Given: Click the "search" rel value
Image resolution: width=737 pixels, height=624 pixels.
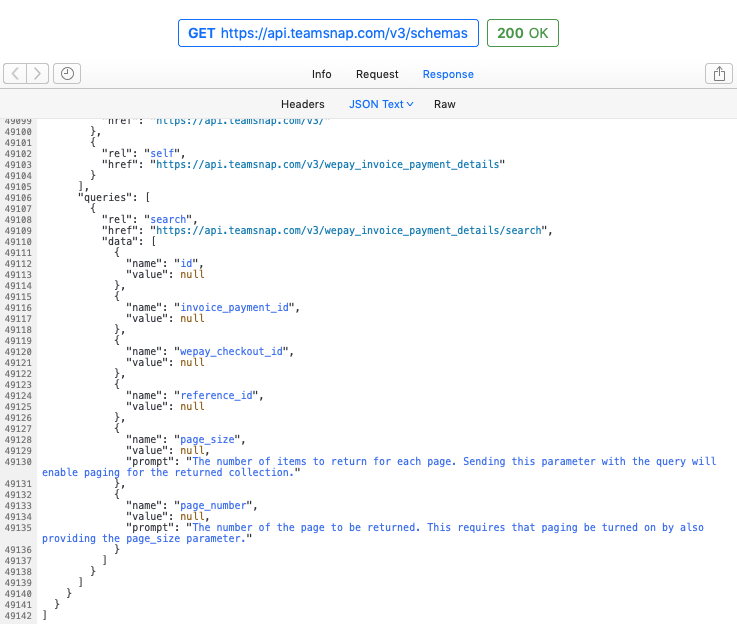Looking at the screenshot, I should (x=168, y=219).
